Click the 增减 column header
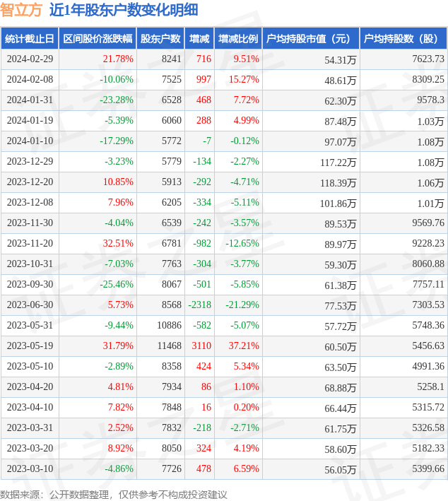 (x=199, y=39)
